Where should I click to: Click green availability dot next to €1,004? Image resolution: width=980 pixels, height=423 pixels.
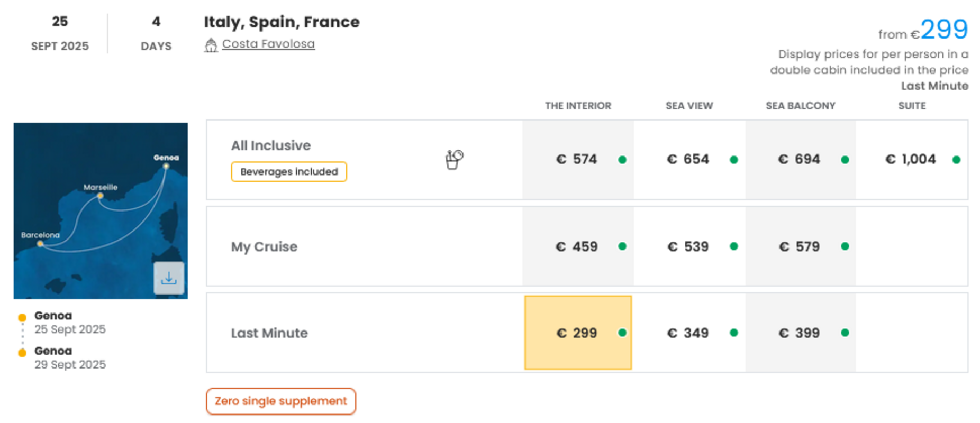click(956, 160)
